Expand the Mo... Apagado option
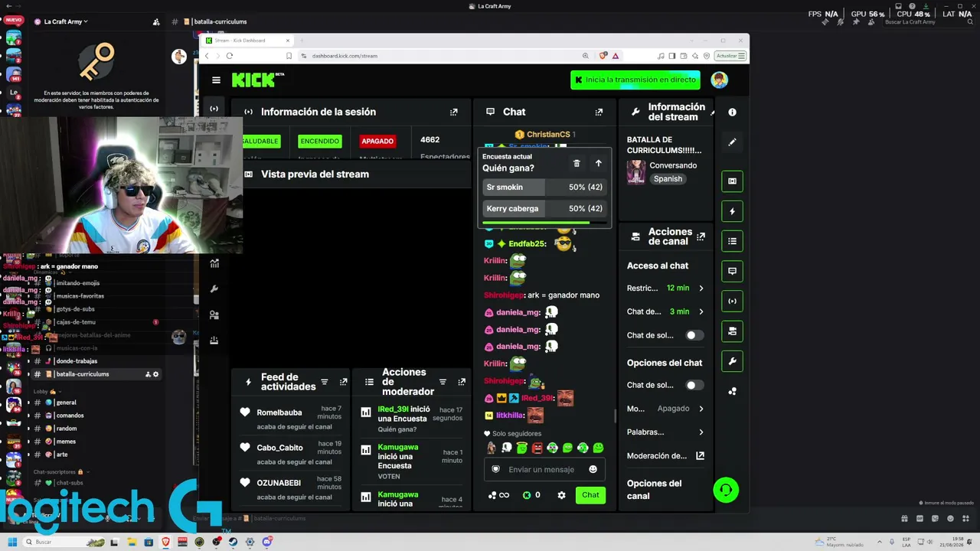980x551 pixels. coord(665,409)
